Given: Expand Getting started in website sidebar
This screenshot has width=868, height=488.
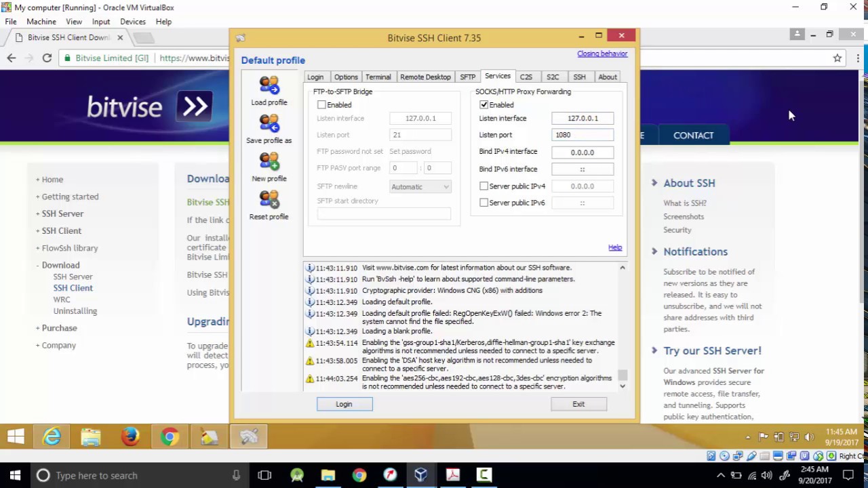Looking at the screenshot, I should coord(37,197).
